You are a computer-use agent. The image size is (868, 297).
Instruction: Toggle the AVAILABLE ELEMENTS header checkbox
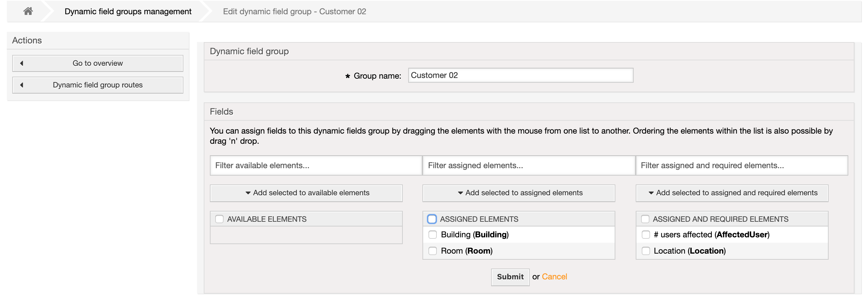click(219, 219)
